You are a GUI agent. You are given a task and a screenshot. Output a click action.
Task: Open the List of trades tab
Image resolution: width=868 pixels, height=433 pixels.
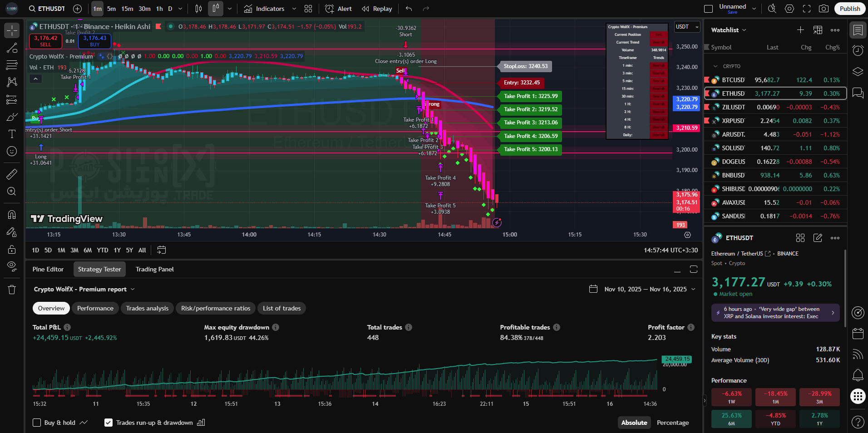[x=281, y=308]
